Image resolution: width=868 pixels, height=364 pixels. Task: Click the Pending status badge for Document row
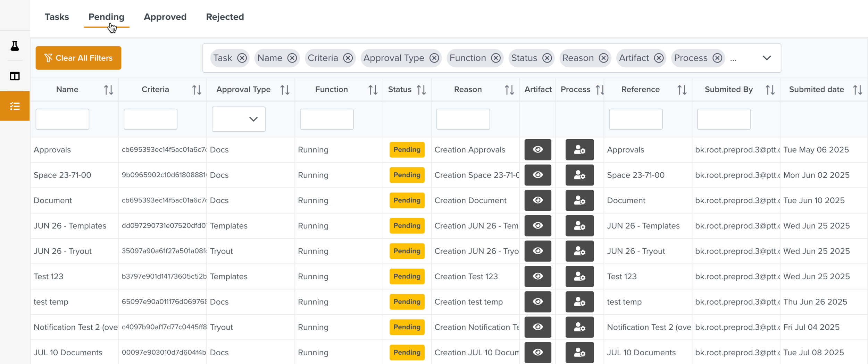(x=407, y=200)
